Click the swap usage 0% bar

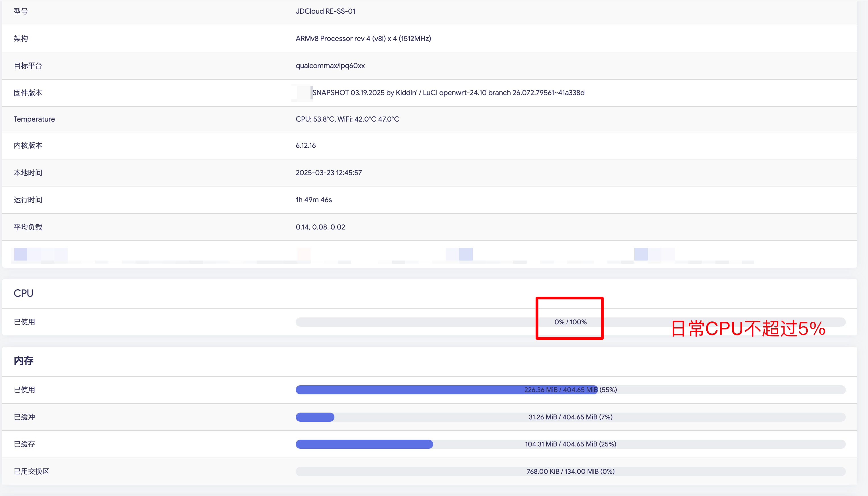570,472
